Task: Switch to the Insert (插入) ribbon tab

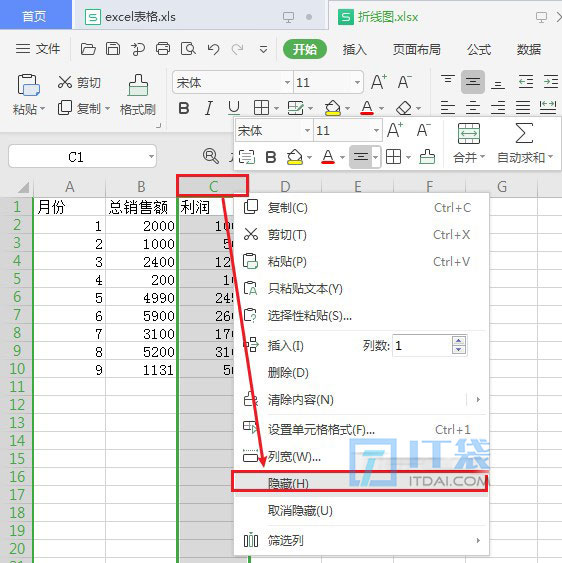Action: tap(354, 49)
